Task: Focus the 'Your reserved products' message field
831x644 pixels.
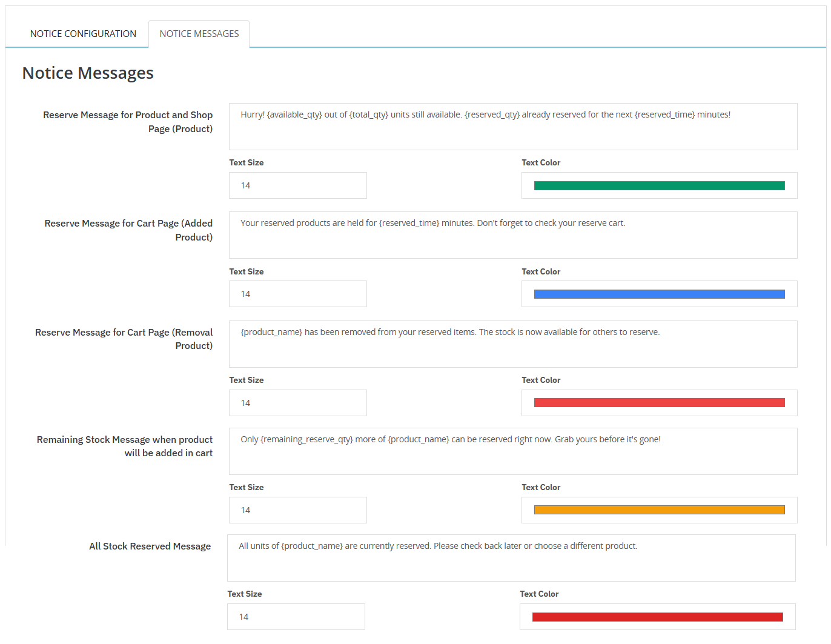Action: tap(512, 235)
